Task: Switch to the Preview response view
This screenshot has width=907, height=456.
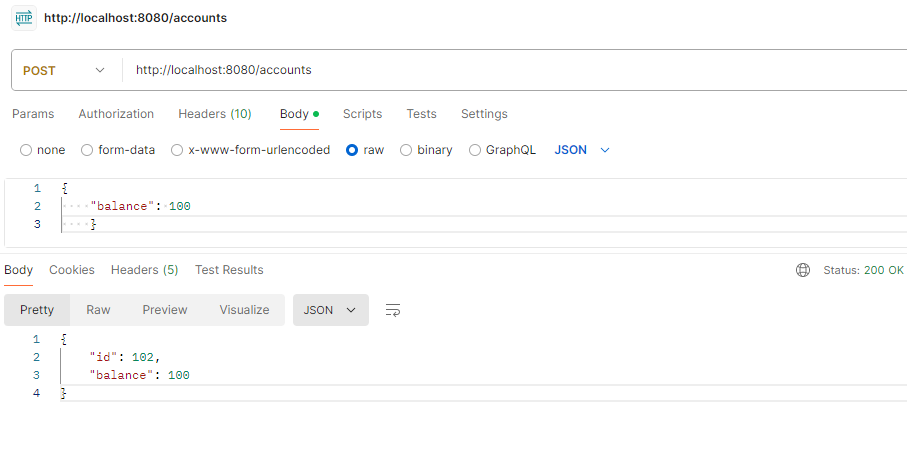Action: 165,310
